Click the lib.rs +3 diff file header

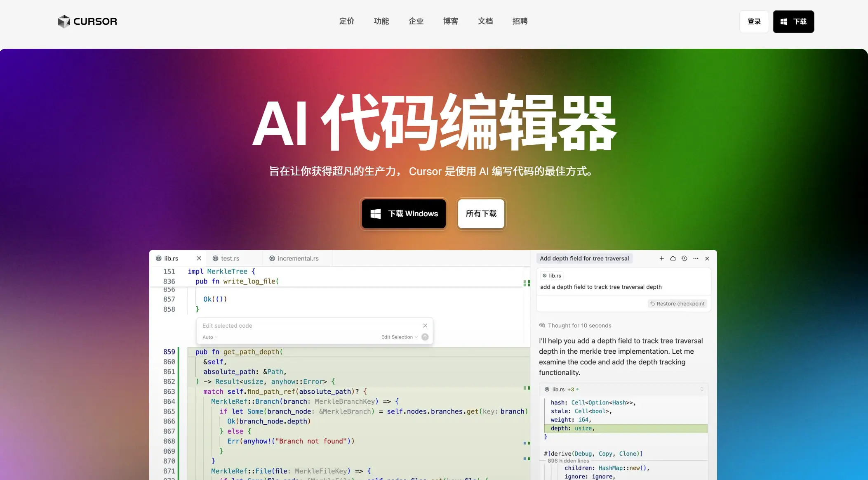point(623,389)
